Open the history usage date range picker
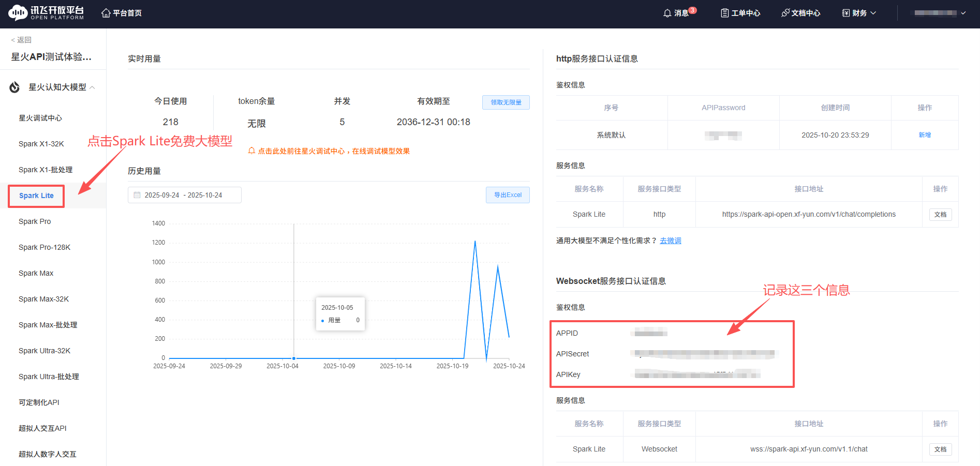 185,195
